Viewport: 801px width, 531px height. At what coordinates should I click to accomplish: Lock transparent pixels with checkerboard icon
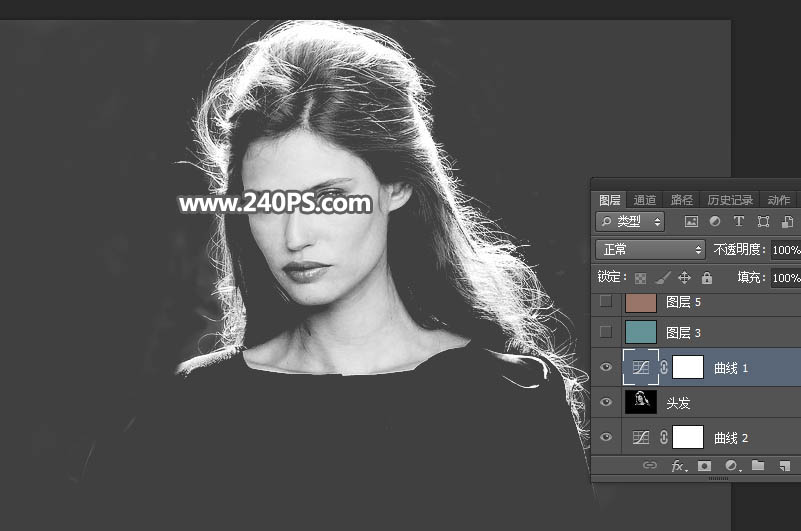coord(640,278)
